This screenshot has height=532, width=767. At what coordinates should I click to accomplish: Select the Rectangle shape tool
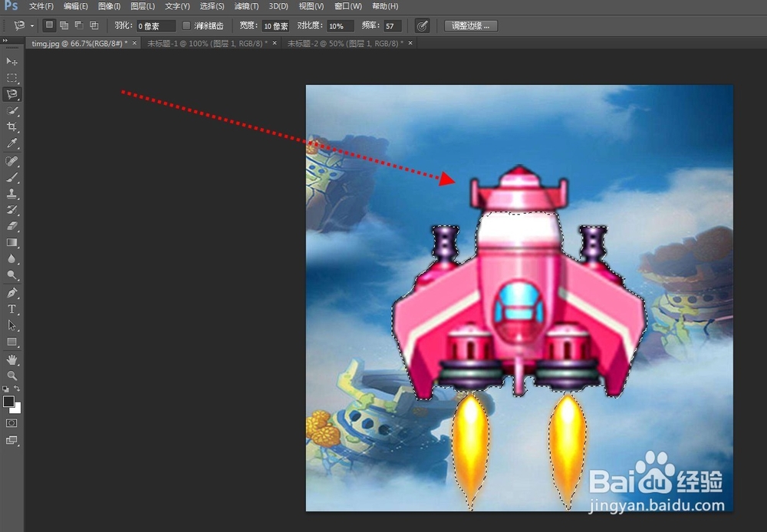pyautogui.click(x=12, y=342)
